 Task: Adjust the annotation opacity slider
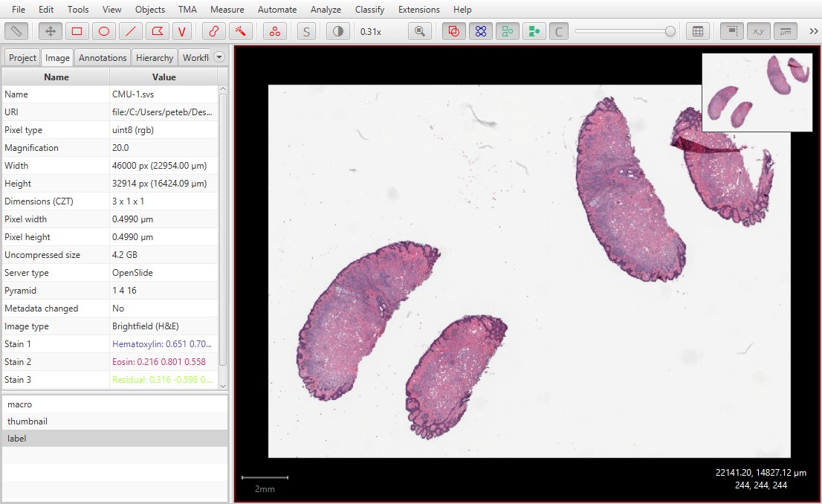click(623, 31)
